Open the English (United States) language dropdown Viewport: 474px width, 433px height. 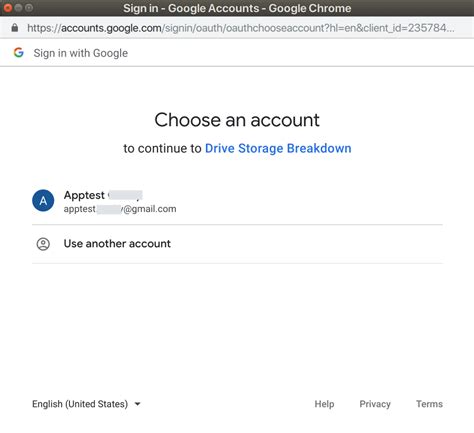click(x=86, y=404)
